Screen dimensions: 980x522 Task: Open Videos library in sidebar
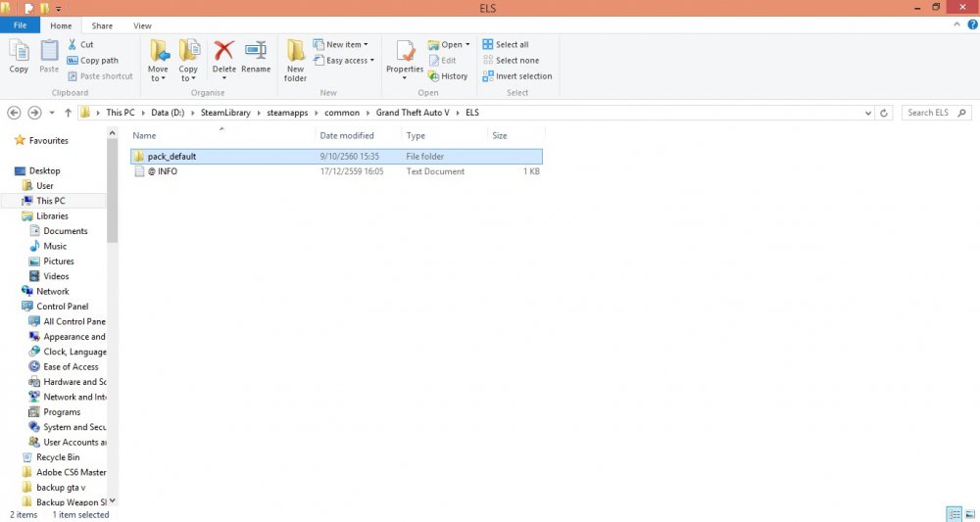pyautogui.click(x=49, y=276)
